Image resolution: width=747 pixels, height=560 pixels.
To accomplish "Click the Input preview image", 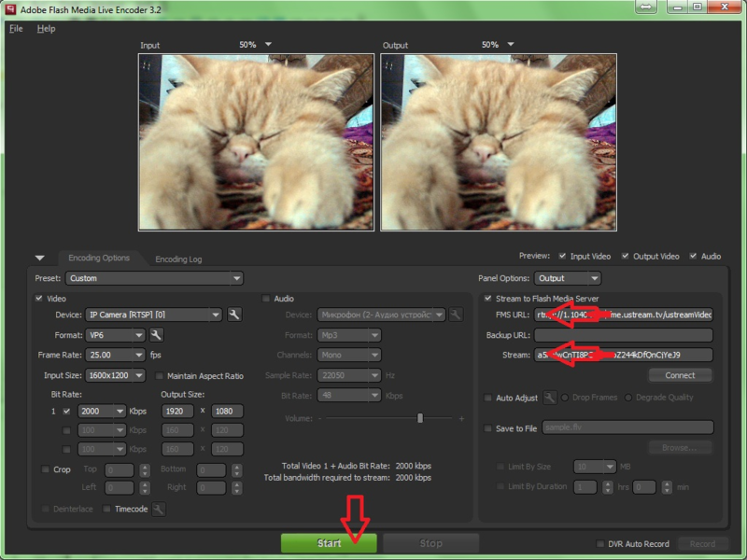I will click(x=256, y=142).
